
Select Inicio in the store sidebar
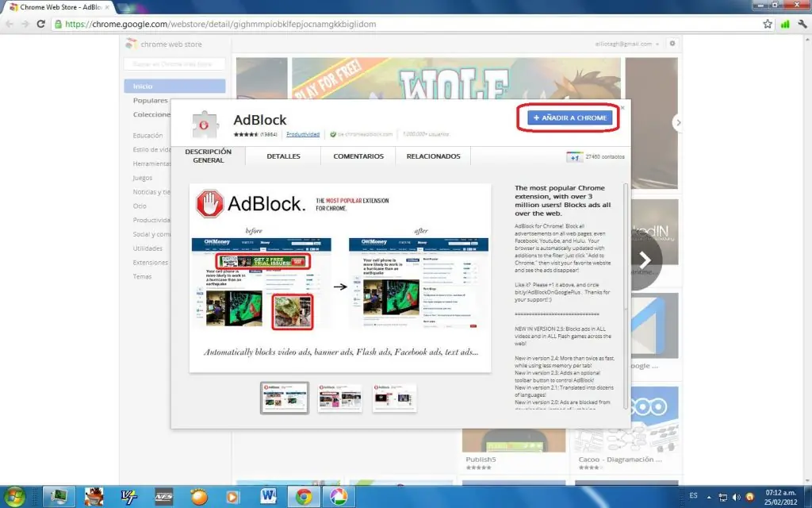coord(174,86)
